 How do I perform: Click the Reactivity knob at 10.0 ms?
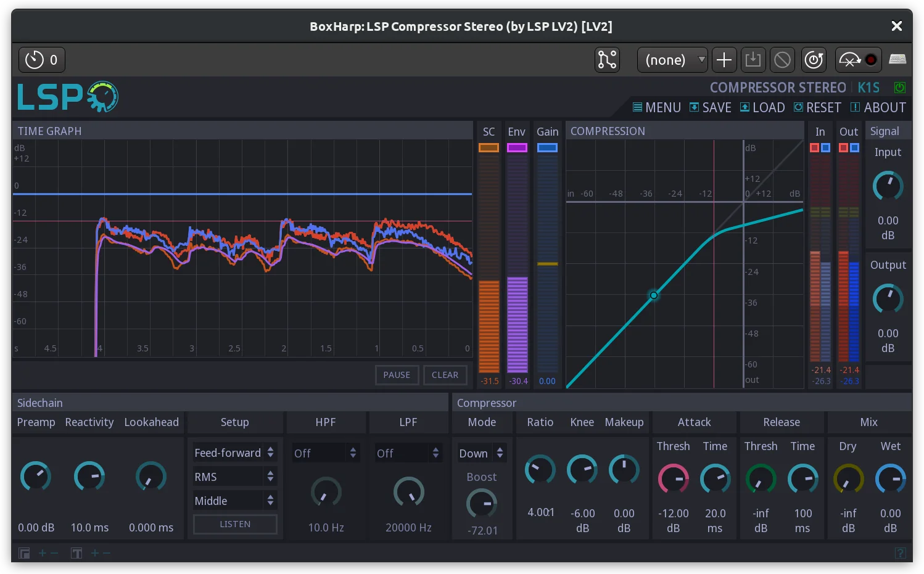pyautogui.click(x=89, y=477)
